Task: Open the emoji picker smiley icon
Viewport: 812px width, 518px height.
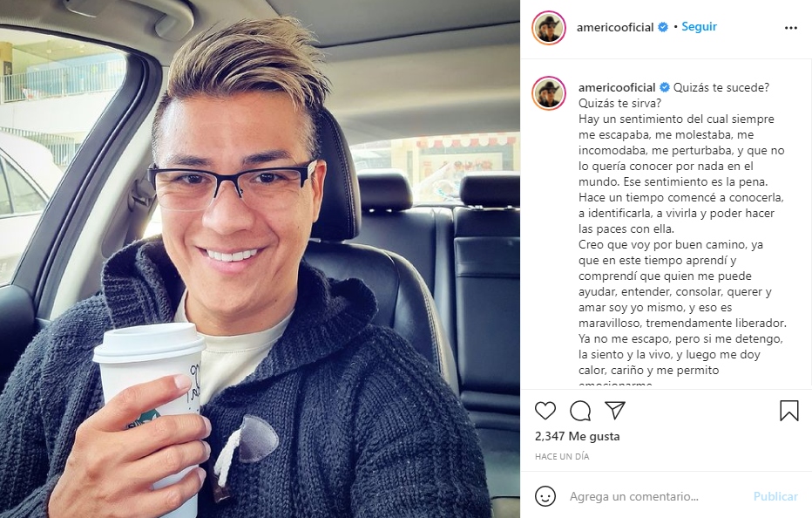Action: coord(545,496)
